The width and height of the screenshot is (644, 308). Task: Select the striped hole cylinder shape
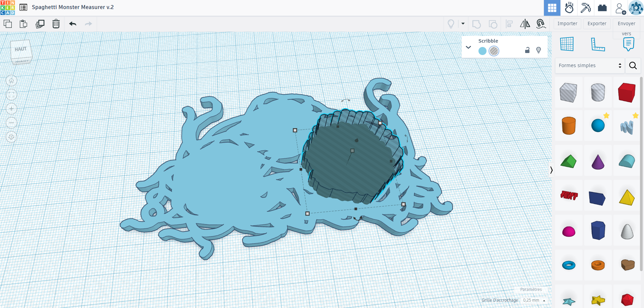tap(598, 92)
